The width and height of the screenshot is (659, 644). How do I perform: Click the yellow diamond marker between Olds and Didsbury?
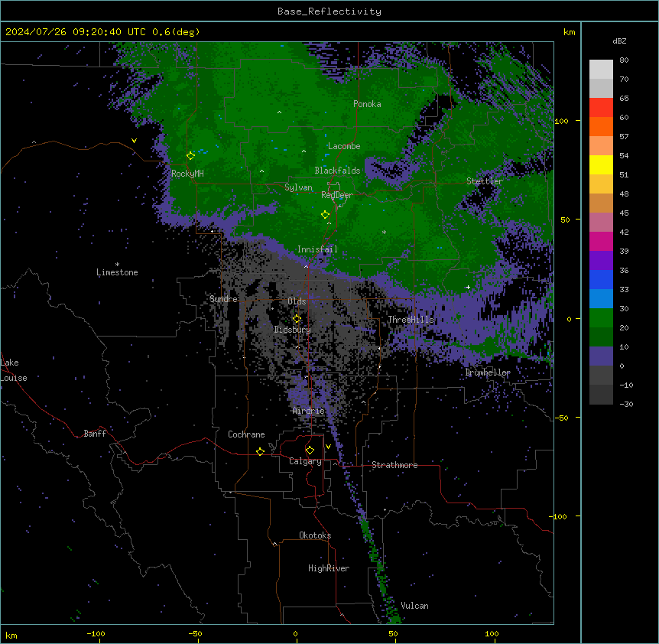pos(297,319)
